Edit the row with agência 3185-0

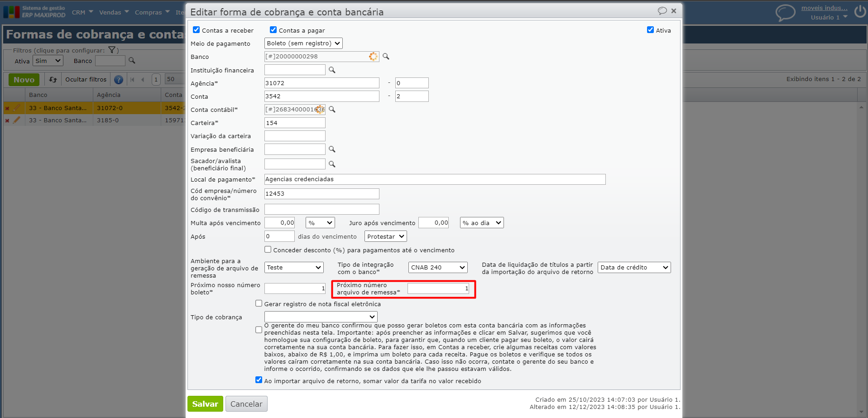[x=17, y=120]
